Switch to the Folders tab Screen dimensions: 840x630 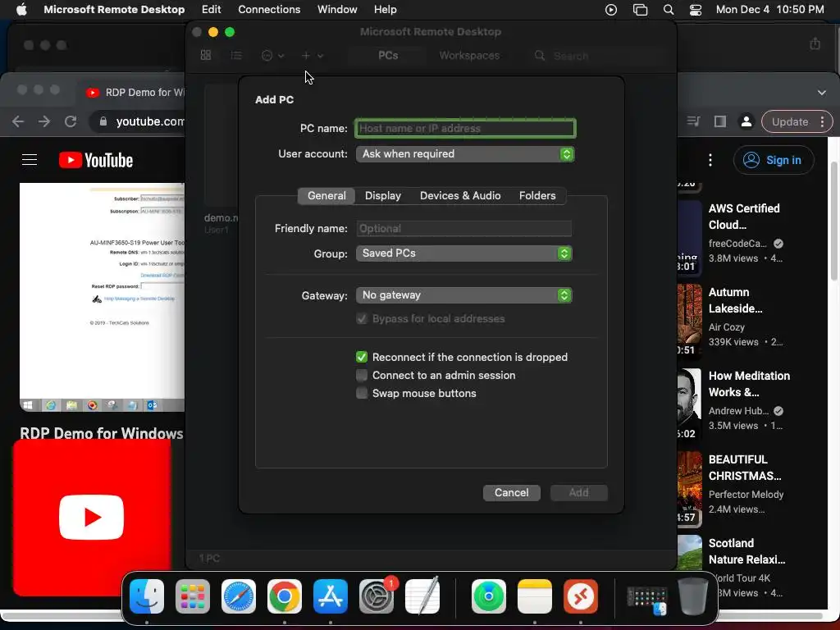coord(537,195)
